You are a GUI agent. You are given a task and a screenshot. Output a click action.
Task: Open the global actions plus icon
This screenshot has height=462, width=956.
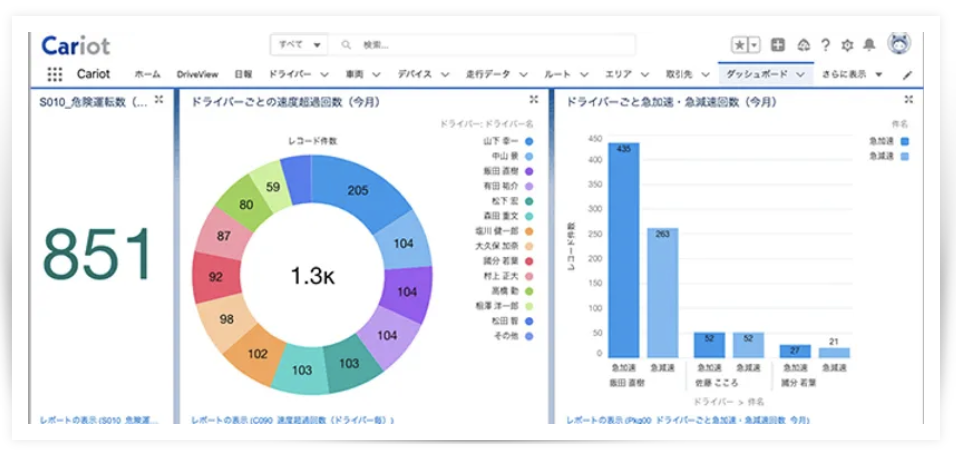[778, 45]
